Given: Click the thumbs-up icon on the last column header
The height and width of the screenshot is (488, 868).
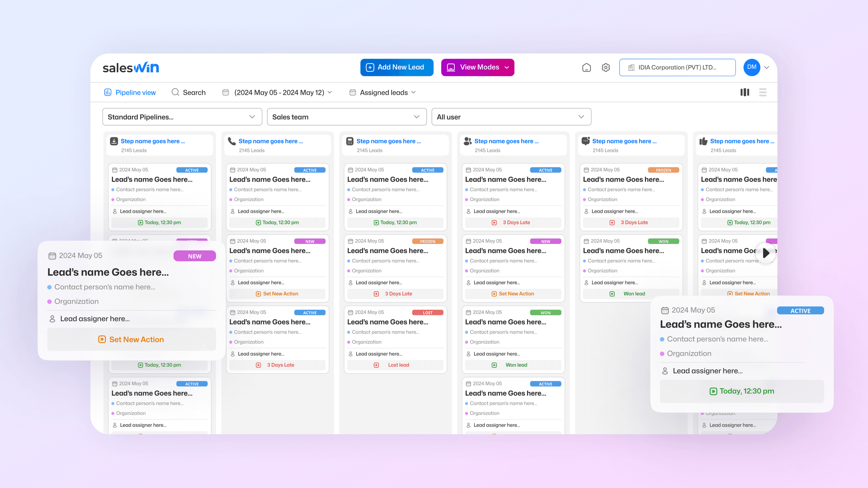Looking at the screenshot, I should [704, 141].
